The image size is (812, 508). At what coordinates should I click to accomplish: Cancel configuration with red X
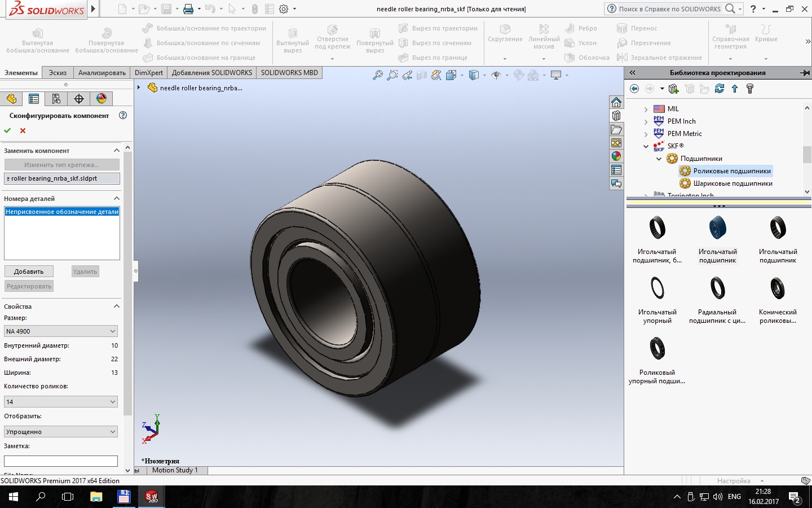23,130
